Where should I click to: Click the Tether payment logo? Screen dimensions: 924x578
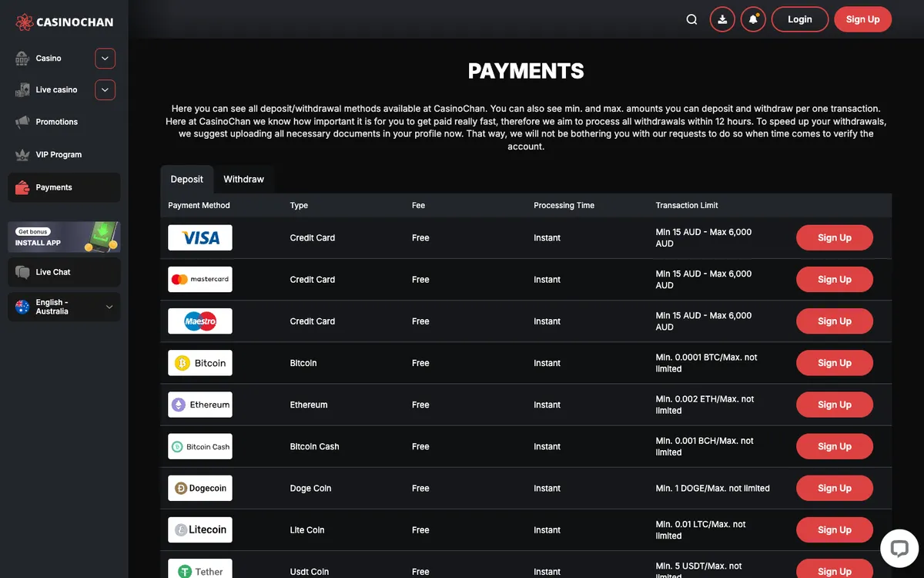click(200, 570)
